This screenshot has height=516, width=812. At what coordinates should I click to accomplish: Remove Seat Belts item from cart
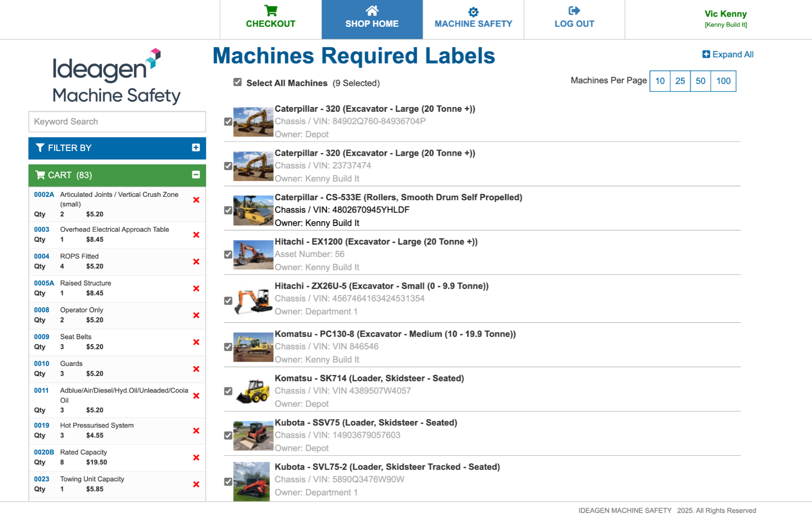[196, 342]
